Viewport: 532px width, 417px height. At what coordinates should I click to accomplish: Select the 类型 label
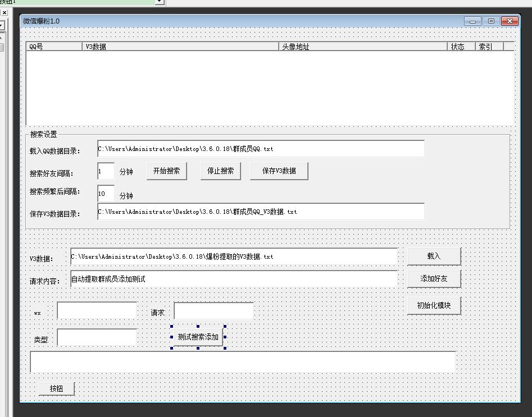point(41,340)
